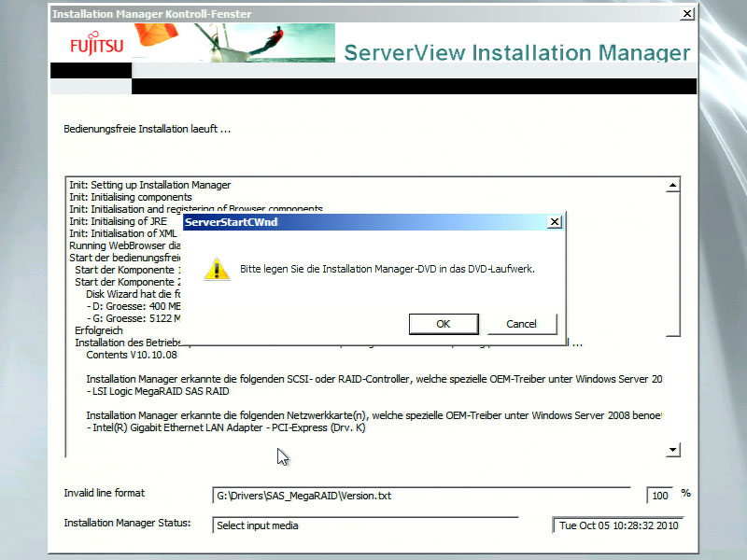Select log line 'Contents V10.10.08'

click(132, 355)
